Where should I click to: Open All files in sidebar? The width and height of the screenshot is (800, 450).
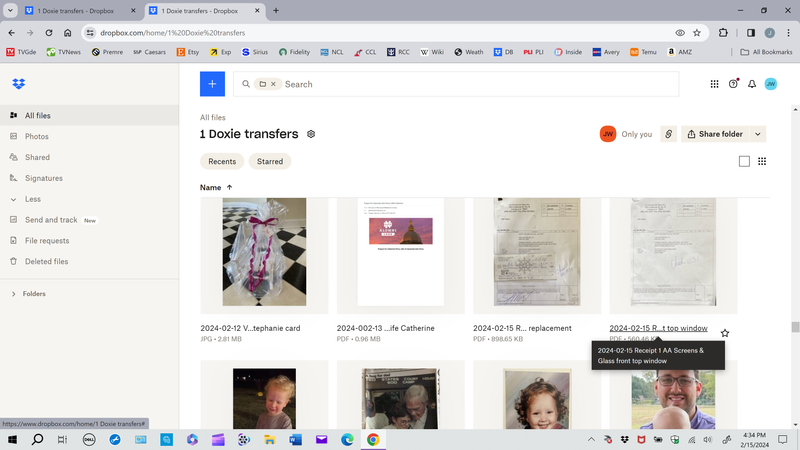89,115
